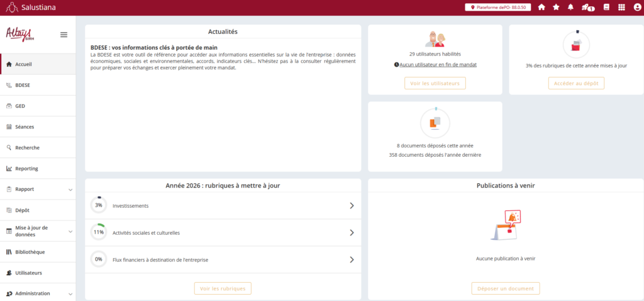This screenshot has height=301, width=644.
Task: Click the Plateforme dePO- 88.0.50 selector
Action: (x=498, y=8)
